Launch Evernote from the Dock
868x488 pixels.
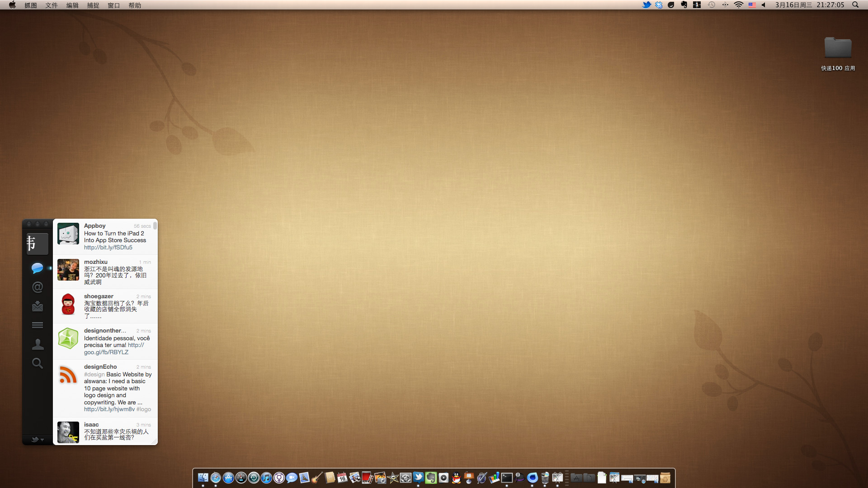pyautogui.click(x=430, y=478)
